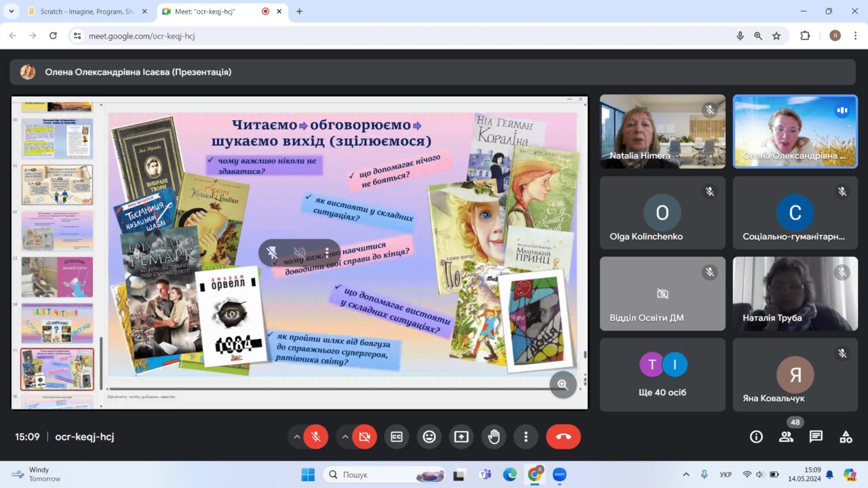Go back in browser history
The image size is (868, 488).
pyautogui.click(x=12, y=36)
